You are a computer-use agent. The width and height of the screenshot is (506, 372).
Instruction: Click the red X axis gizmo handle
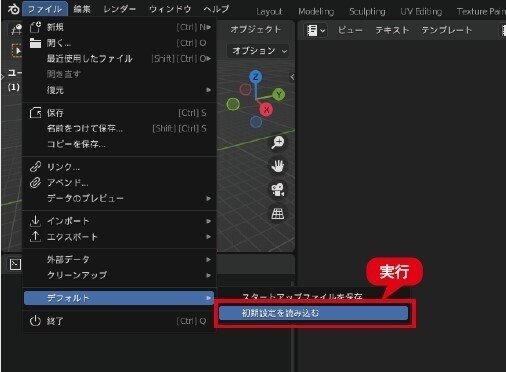click(266, 109)
